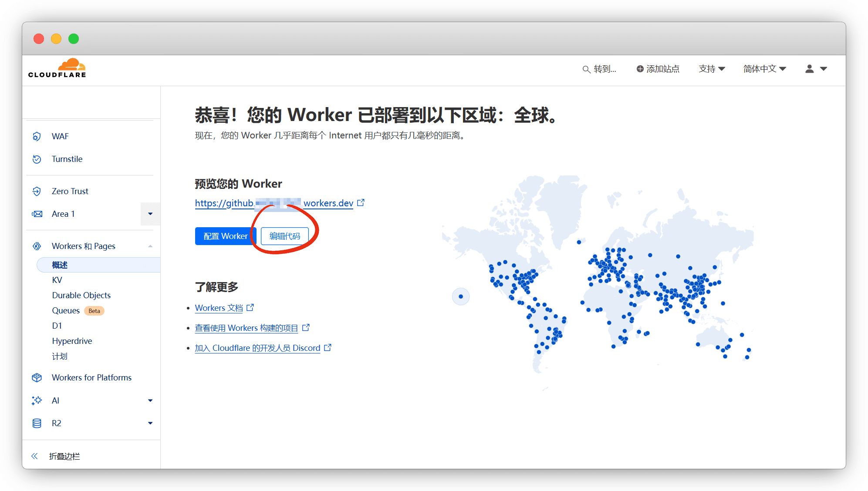The height and width of the screenshot is (491, 868).
Task: Open Durable Objects in the sidebar
Action: 81,295
